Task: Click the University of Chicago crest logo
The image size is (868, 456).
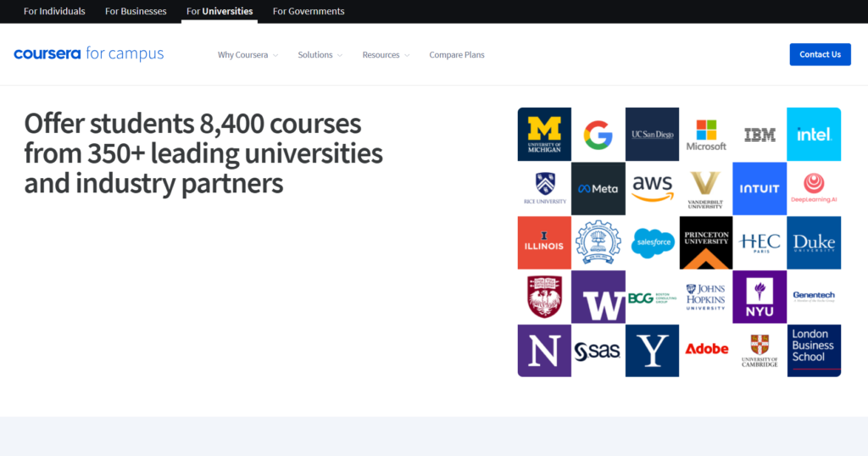Action: click(x=544, y=298)
